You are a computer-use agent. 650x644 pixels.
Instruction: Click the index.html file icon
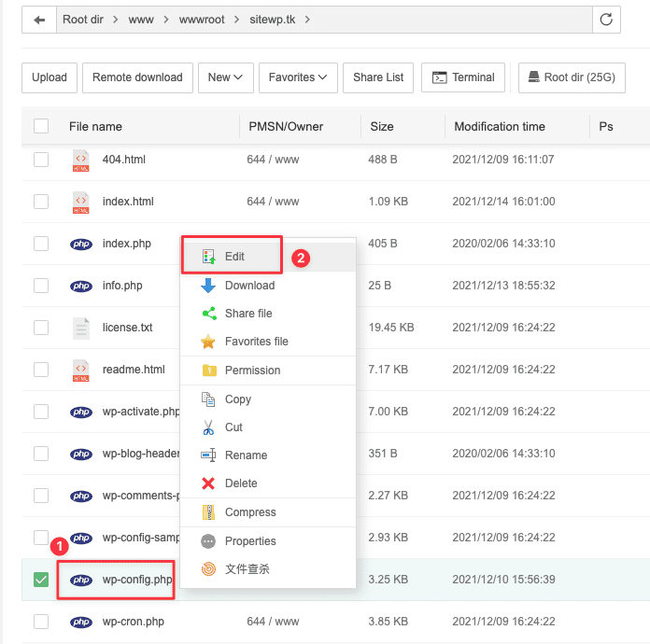click(x=81, y=203)
